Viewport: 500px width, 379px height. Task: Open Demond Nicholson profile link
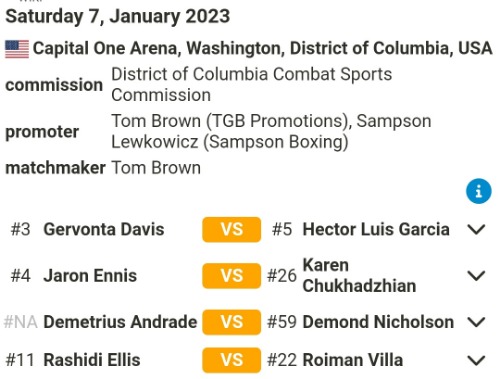378,322
